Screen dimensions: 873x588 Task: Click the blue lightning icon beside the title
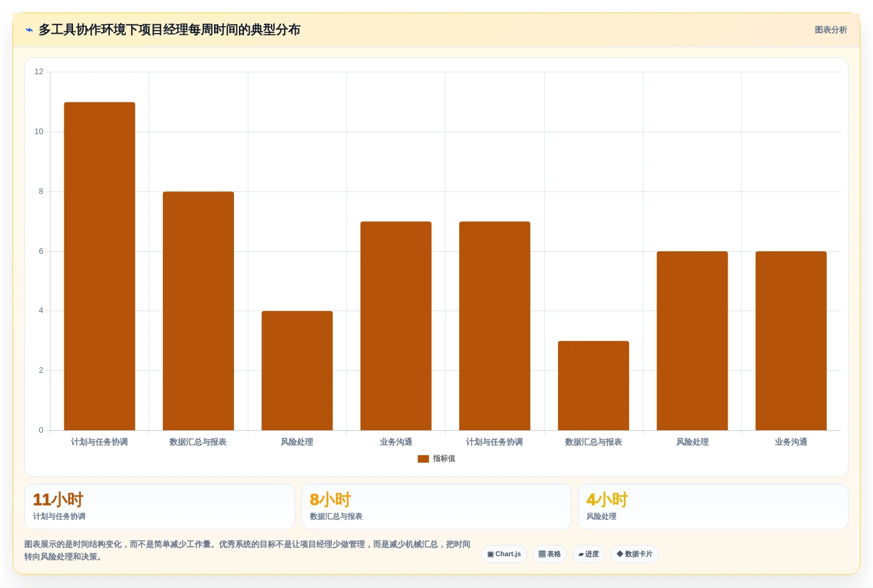(x=29, y=30)
